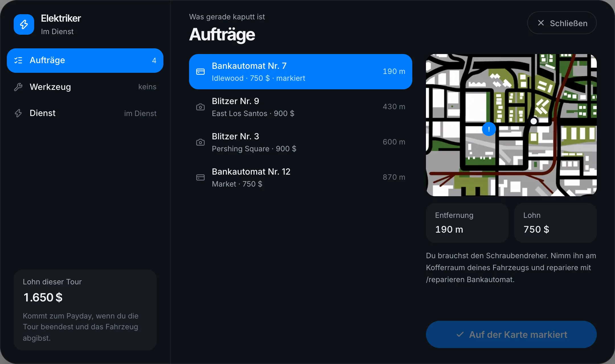Click the Kommt zum Payday note text

point(81,327)
